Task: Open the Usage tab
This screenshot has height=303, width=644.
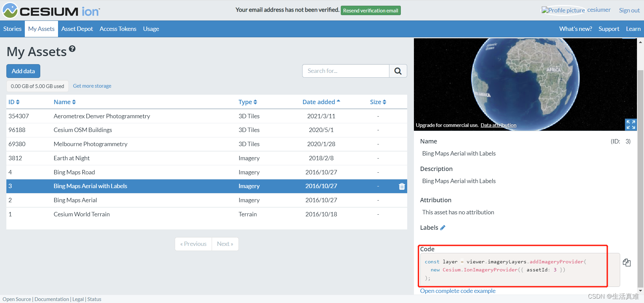Action: pos(151,29)
